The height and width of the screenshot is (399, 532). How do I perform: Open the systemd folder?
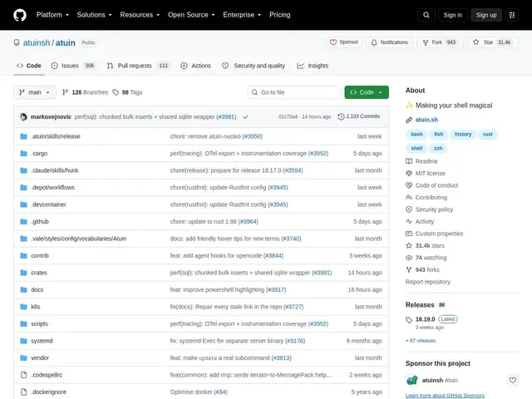point(42,341)
